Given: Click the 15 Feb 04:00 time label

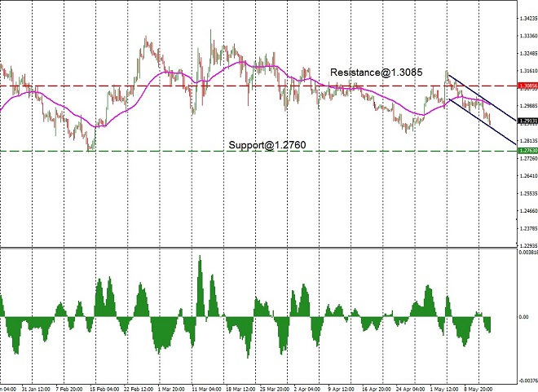Looking at the screenshot, I should click(x=103, y=390).
